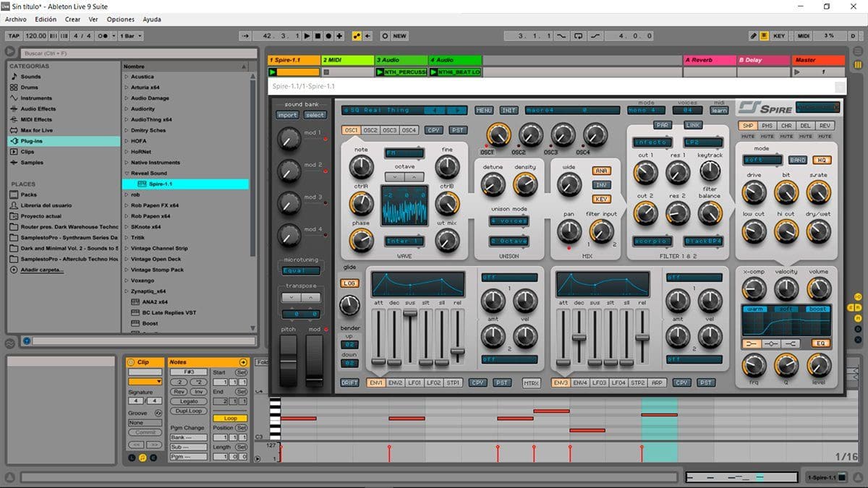Open the Ver menu

93,20
